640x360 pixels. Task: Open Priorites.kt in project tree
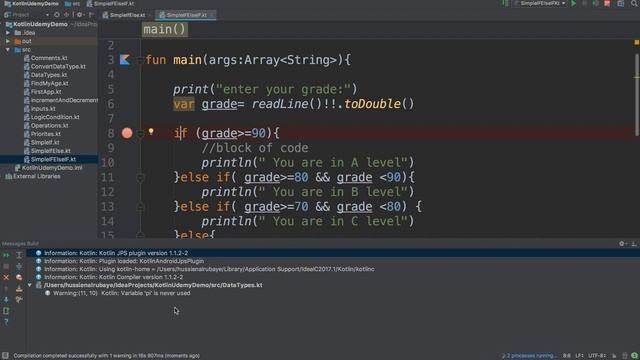42,134
